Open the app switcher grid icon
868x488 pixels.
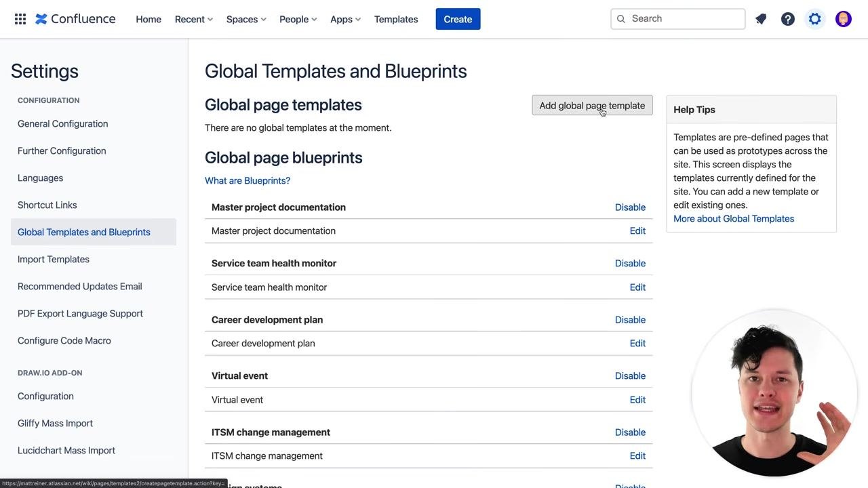[20, 19]
